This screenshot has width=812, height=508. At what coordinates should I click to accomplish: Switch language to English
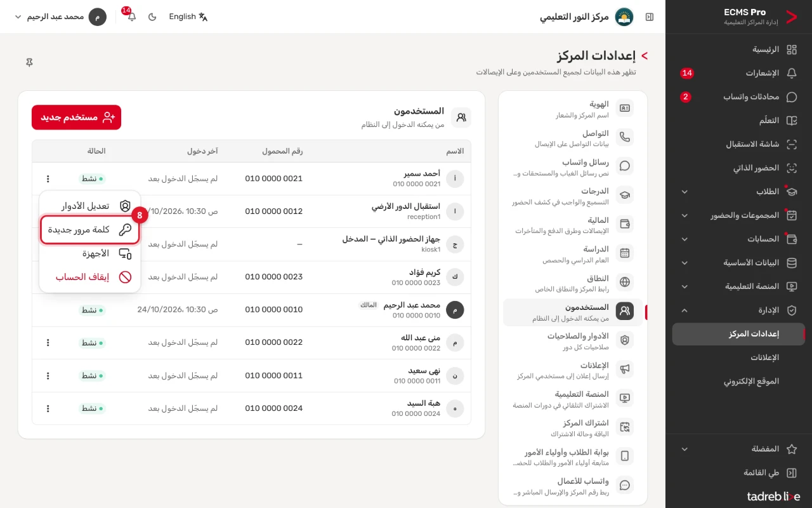tap(188, 17)
